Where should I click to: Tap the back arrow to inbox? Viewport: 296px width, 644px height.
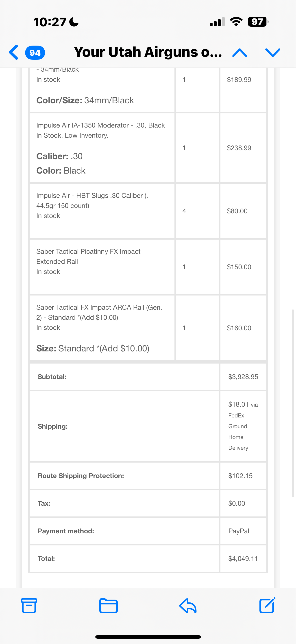[14, 53]
